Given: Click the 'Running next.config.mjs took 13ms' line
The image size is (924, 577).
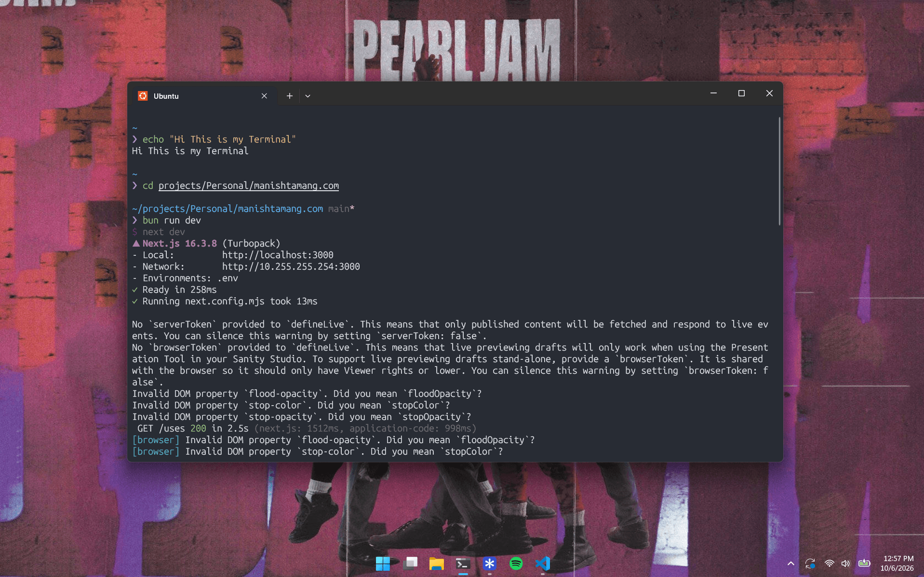Looking at the screenshot, I should coord(230,301).
